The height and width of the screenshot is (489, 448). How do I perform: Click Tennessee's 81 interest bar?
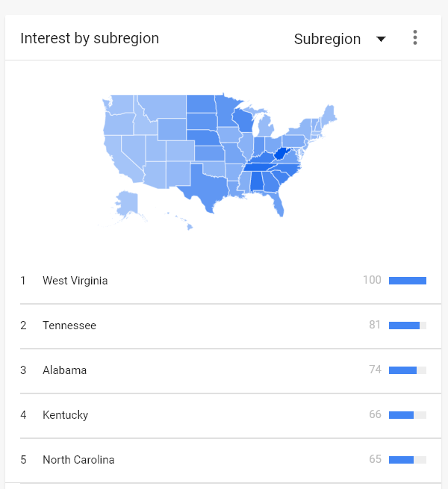[408, 326]
